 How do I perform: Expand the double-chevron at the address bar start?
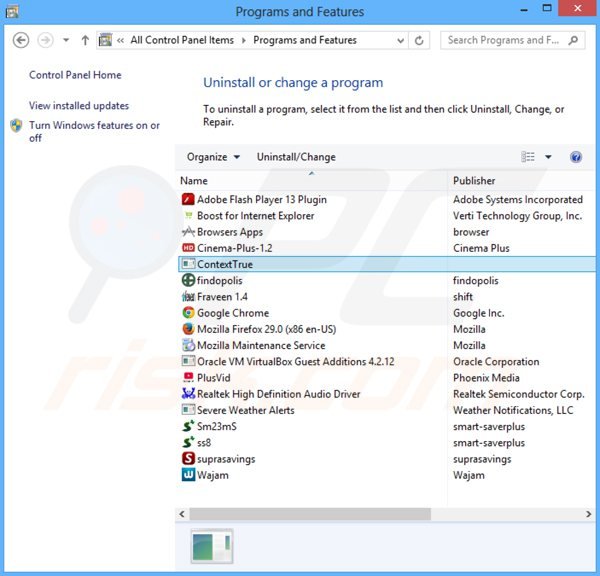point(120,40)
